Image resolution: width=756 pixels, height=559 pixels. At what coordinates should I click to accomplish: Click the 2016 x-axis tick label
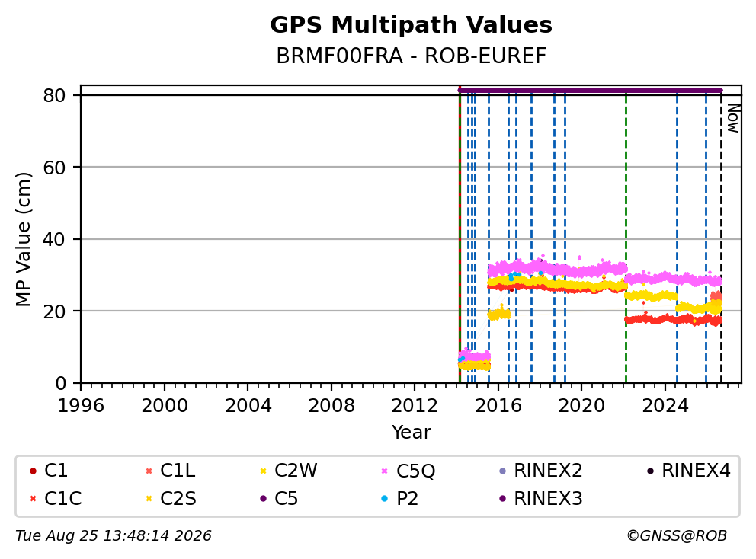(x=498, y=406)
